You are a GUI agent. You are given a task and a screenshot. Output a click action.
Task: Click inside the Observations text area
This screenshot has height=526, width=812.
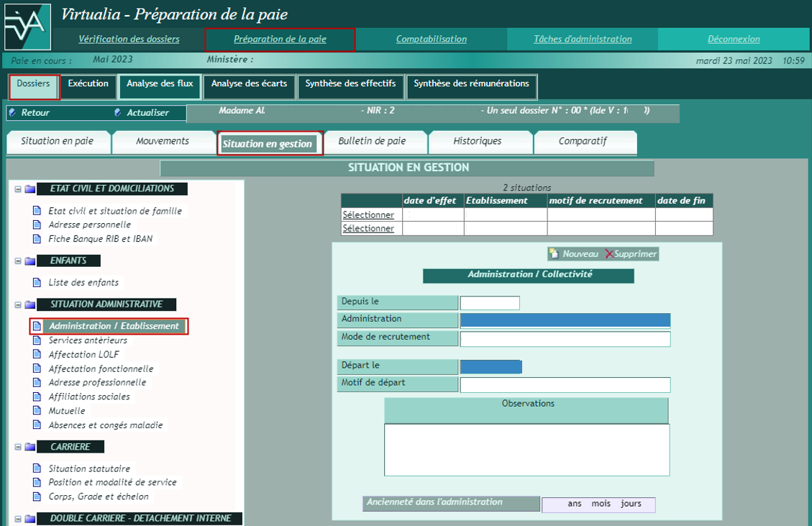526,450
